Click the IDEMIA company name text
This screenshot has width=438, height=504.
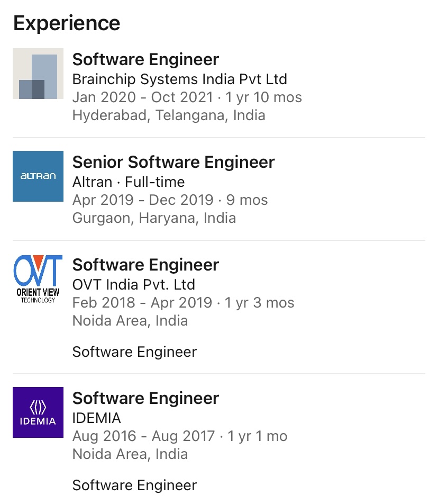(x=97, y=418)
